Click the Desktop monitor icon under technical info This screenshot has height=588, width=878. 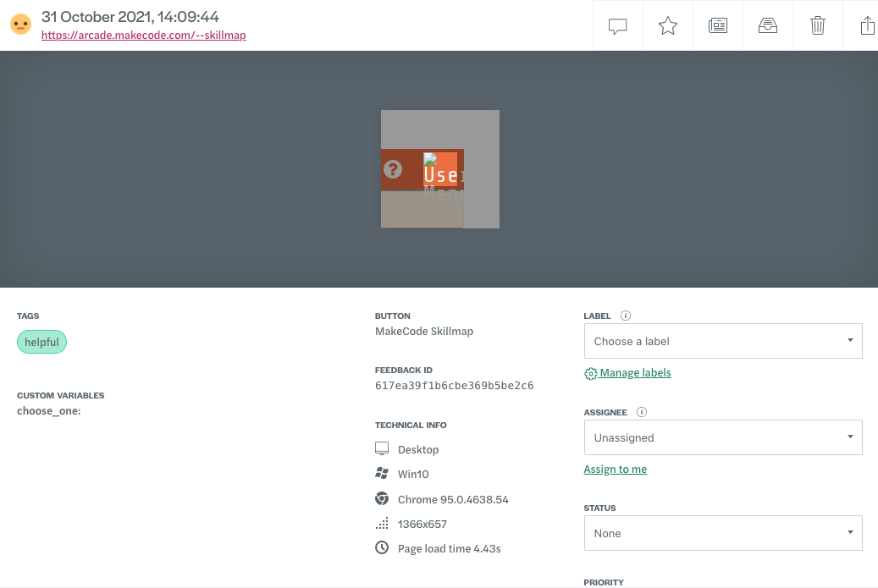[x=382, y=448]
